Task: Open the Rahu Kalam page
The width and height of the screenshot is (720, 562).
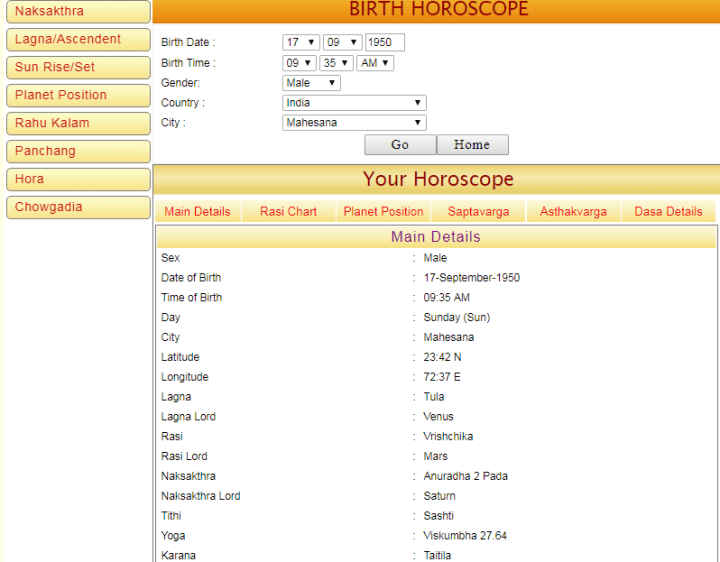Action: tap(77, 124)
